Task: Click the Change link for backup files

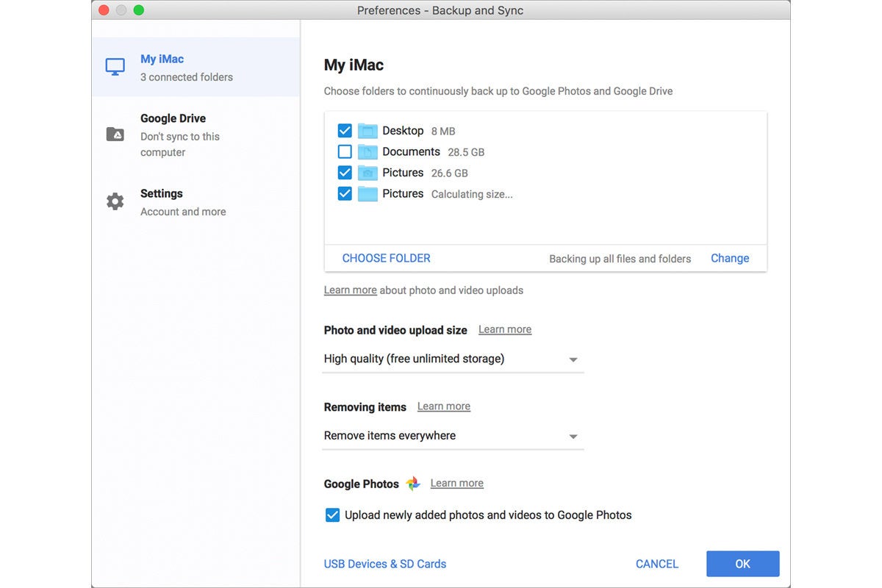Action: pyautogui.click(x=730, y=259)
